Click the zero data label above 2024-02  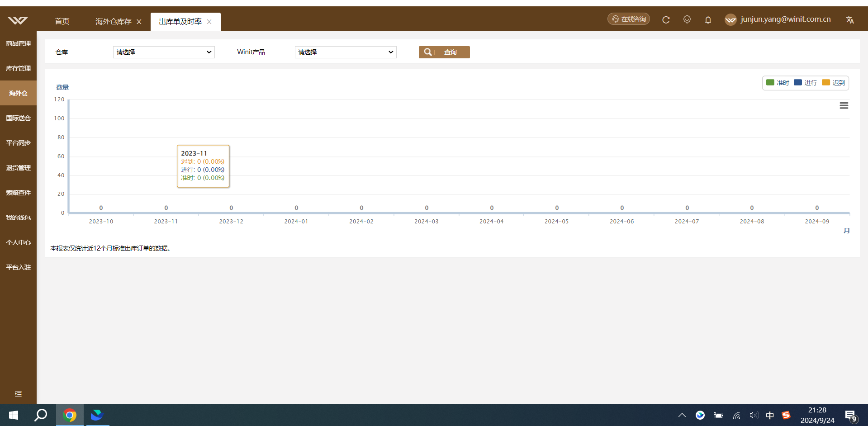[361, 208]
